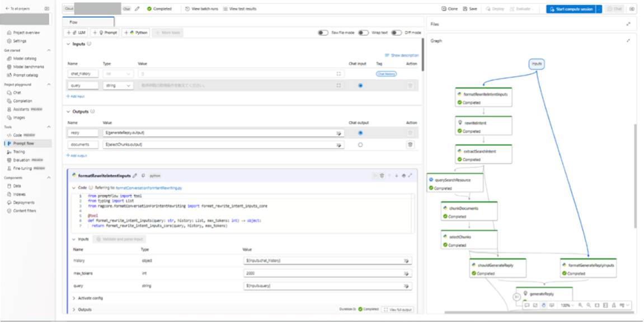
Task: View batch runs
Action: click(201, 8)
